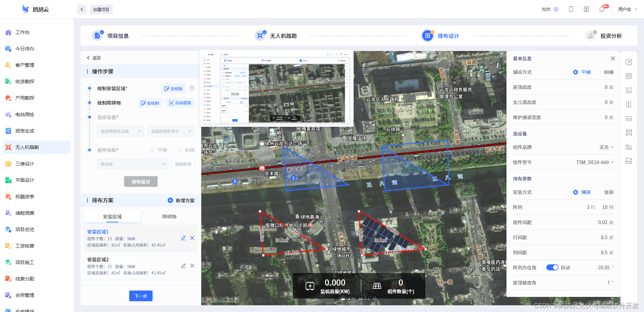644x312 pixels.
Task: Switch to the 障碍物 tab
Action: (x=169, y=216)
